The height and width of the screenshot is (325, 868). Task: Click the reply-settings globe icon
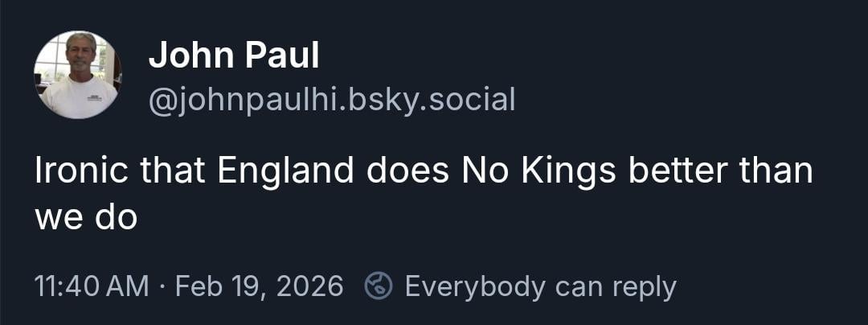pos(378,286)
